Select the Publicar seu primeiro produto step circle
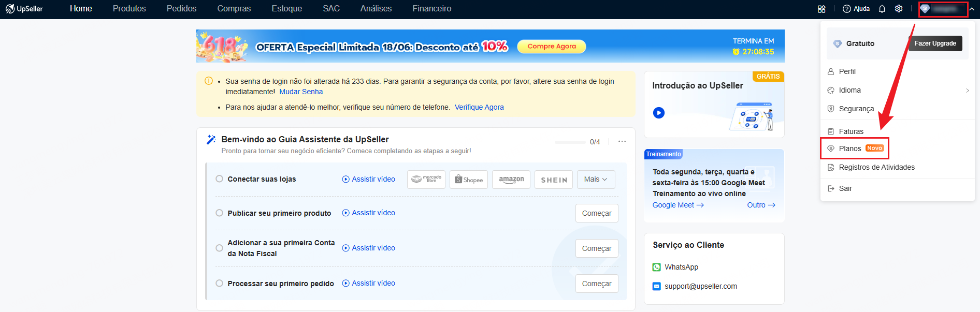Screen dimensions: 980x312 coord(220,213)
